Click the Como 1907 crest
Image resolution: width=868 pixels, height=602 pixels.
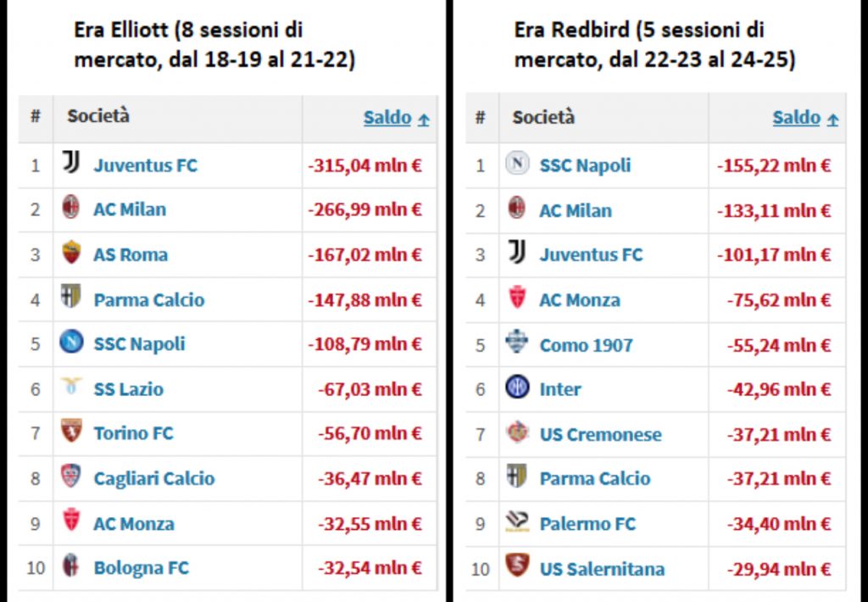point(517,343)
